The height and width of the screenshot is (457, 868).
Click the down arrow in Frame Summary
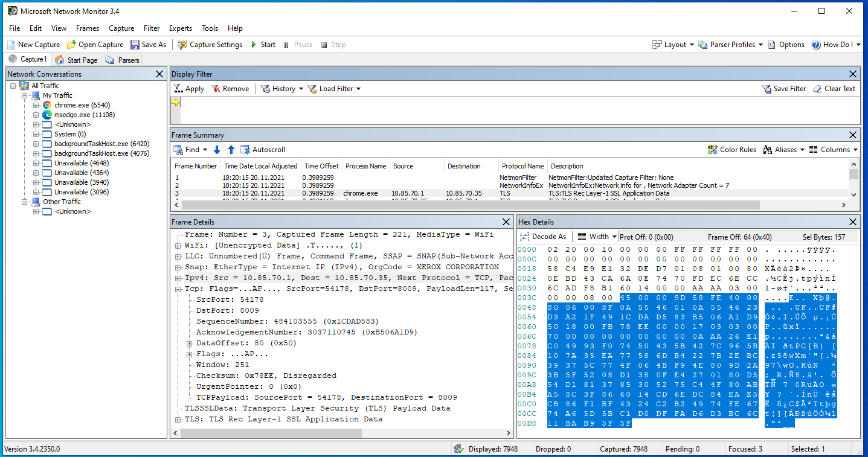(217, 150)
